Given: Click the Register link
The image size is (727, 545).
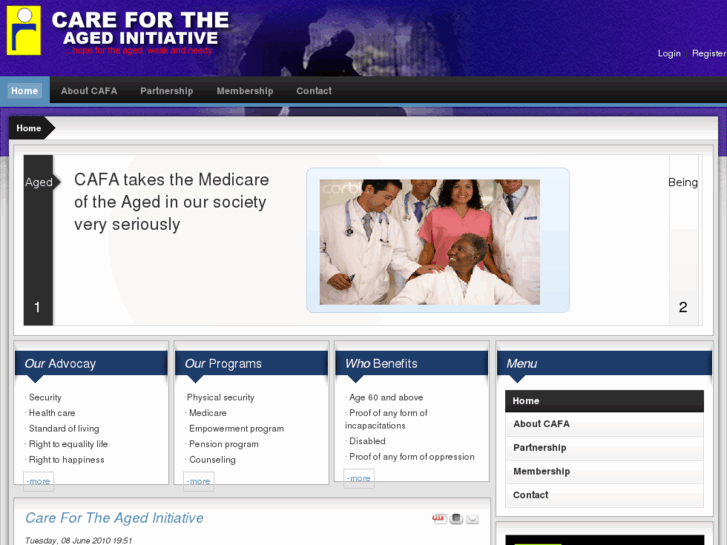Looking at the screenshot, I should coord(708,54).
